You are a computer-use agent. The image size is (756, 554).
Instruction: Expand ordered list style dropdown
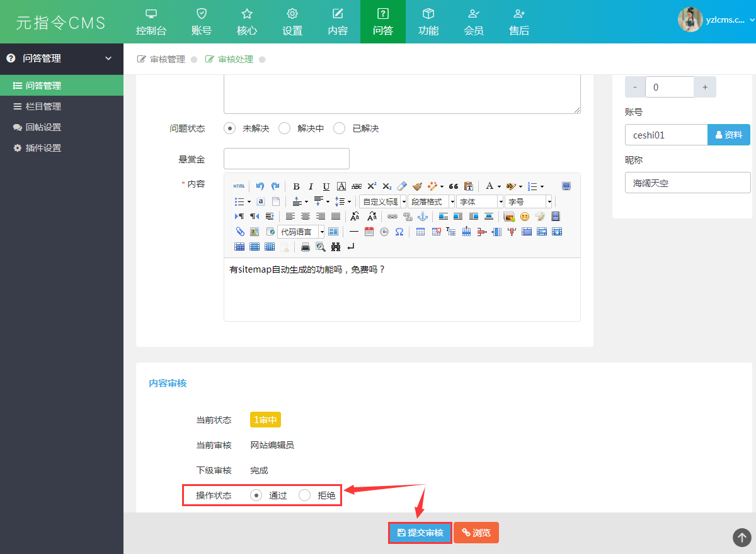pos(542,186)
